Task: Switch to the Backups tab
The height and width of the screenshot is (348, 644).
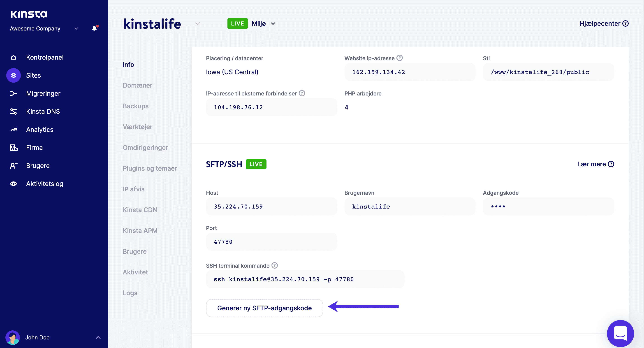Action: click(135, 106)
